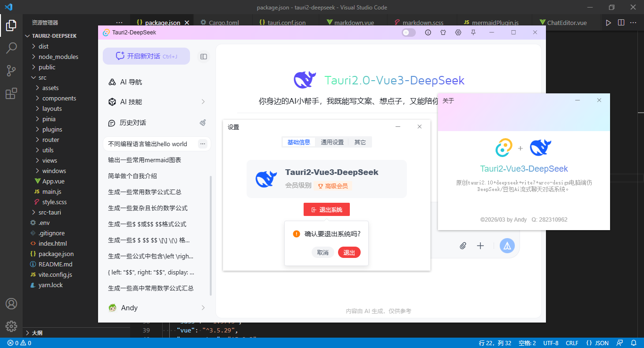The image size is (644, 348).
Task: Toggle the dark mode switch in the title bar
Action: 408,32
